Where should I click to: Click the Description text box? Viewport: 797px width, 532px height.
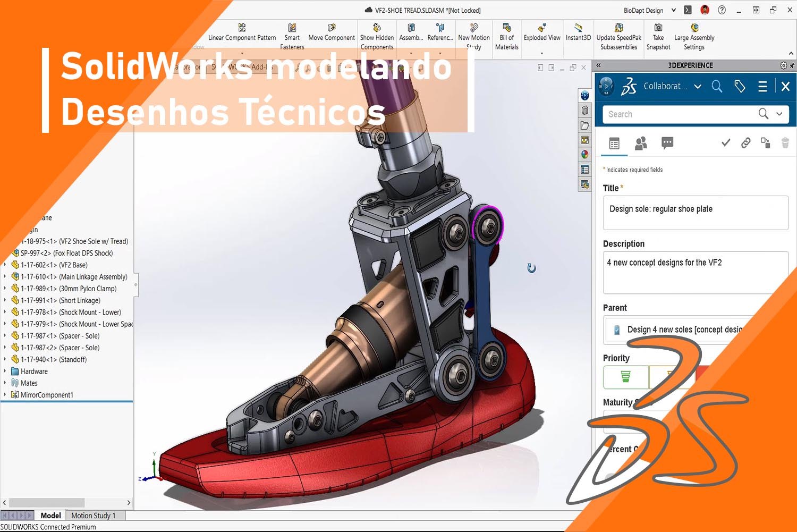coord(696,272)
